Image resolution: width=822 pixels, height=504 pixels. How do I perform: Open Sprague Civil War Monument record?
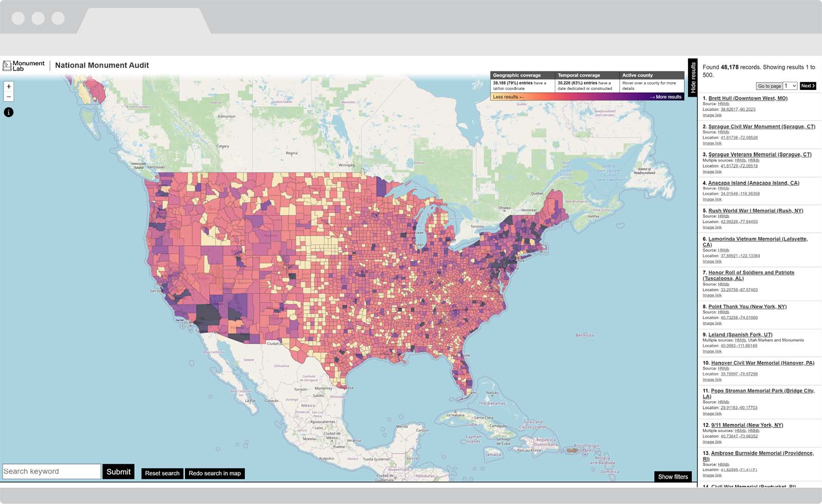click(761, 126)
